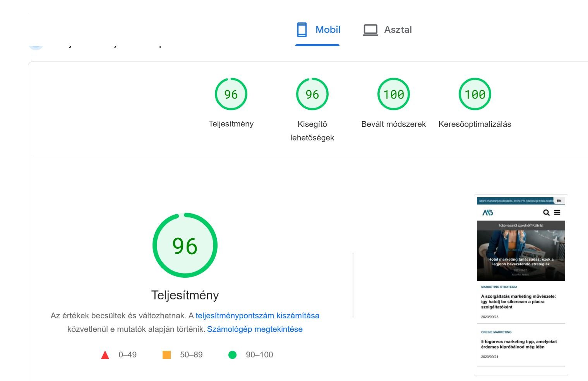Click the orange square 50–89 legend marker
This screenshot has height=381, width=588.
point(166,355)
